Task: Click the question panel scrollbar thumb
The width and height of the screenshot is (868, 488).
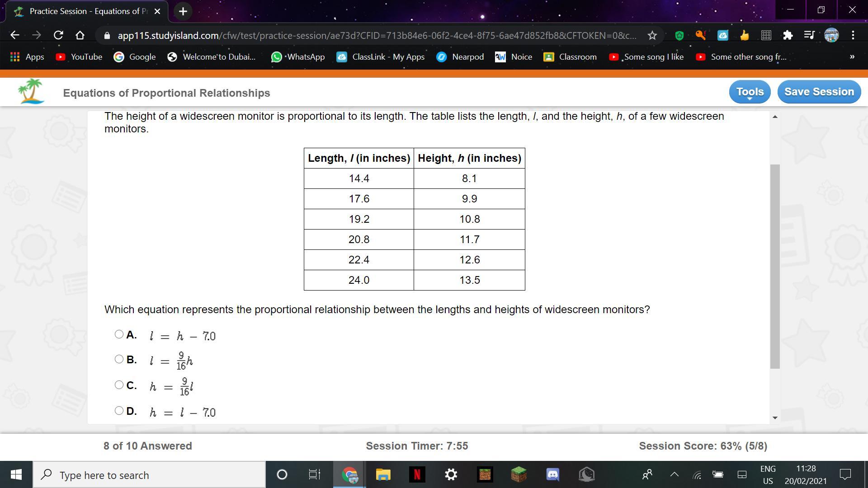Action: (x=775, y=267)
